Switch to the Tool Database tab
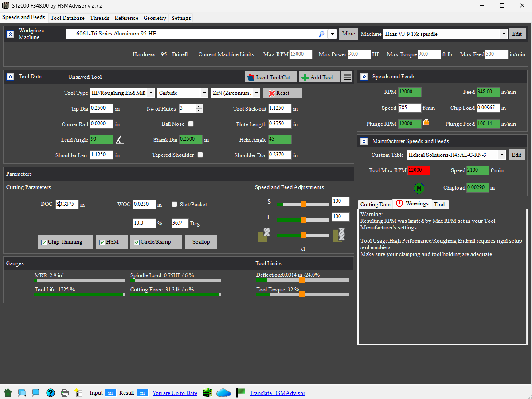The image size is (532, 399). point(67,18)
